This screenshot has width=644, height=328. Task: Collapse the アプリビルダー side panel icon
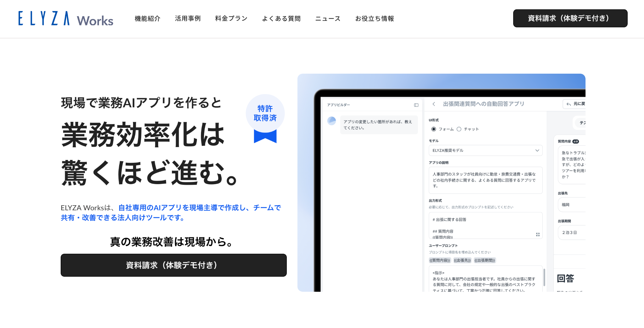pyautogui.click(x=416, y=105)
